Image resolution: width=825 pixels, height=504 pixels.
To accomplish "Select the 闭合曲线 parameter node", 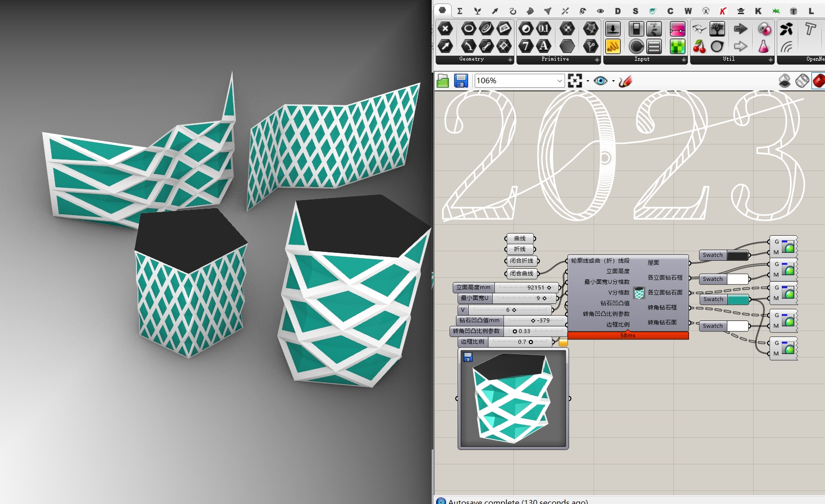I will (x=522, y=273).
